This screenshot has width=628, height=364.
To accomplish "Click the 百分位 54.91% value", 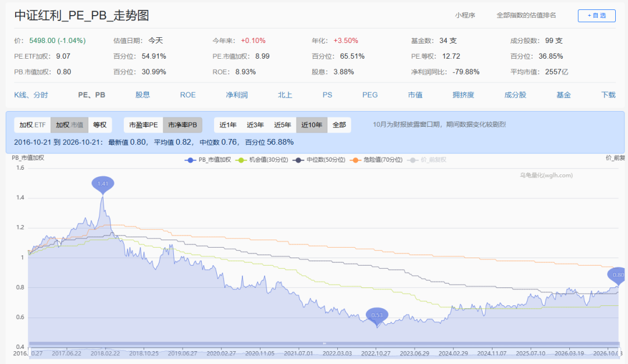I will coord(154,56).
